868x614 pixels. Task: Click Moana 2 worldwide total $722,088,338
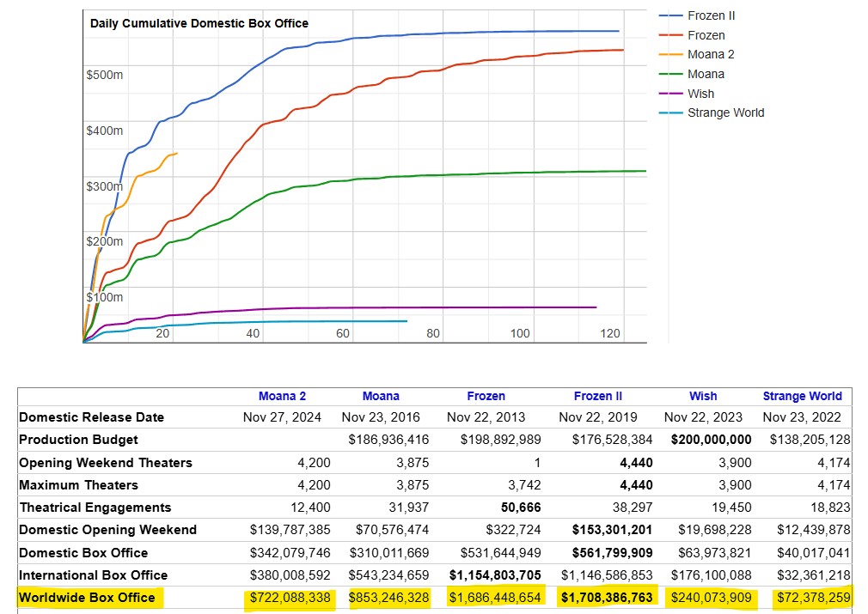(x=290, y=598)
